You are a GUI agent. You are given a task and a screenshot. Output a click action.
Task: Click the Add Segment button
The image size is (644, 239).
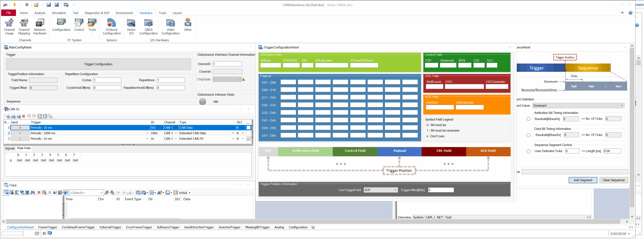(583, 180)
